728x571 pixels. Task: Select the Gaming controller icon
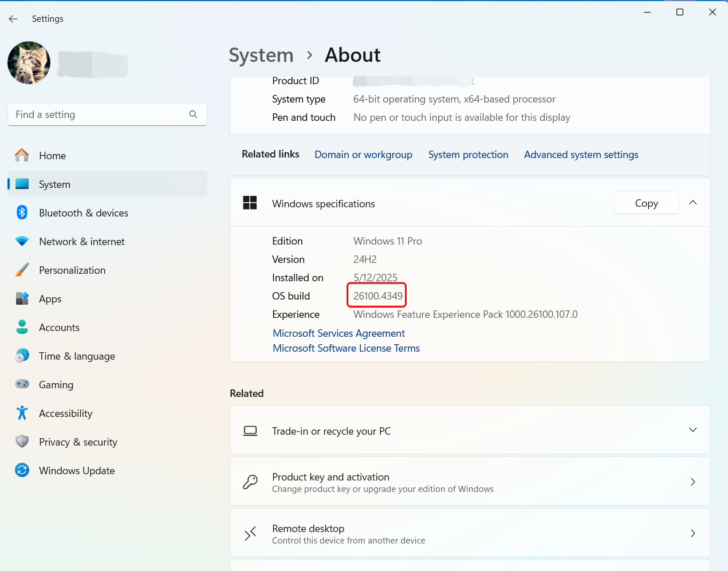(21, 384)
